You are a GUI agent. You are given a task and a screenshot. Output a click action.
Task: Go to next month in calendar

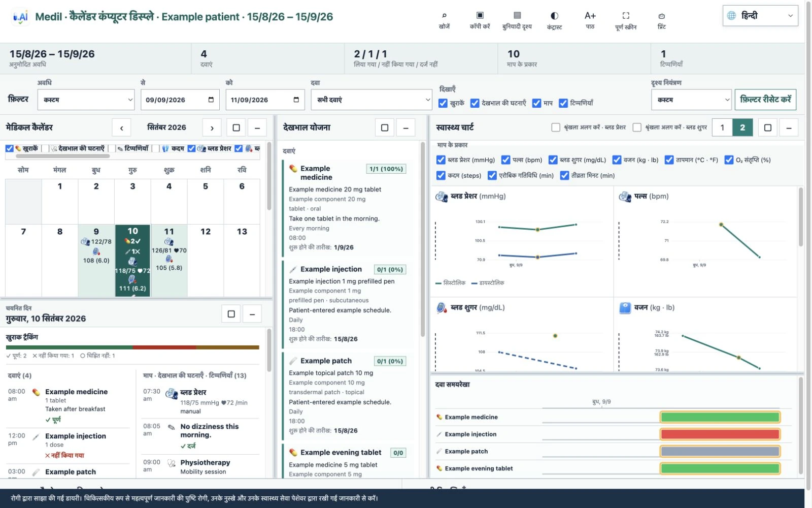pyautogui.click(x=212, y=128)
